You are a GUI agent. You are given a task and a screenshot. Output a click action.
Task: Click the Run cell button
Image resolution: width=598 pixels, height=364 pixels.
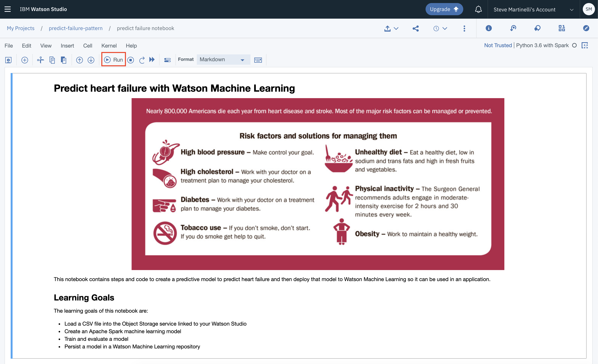(x=113, y=60)
